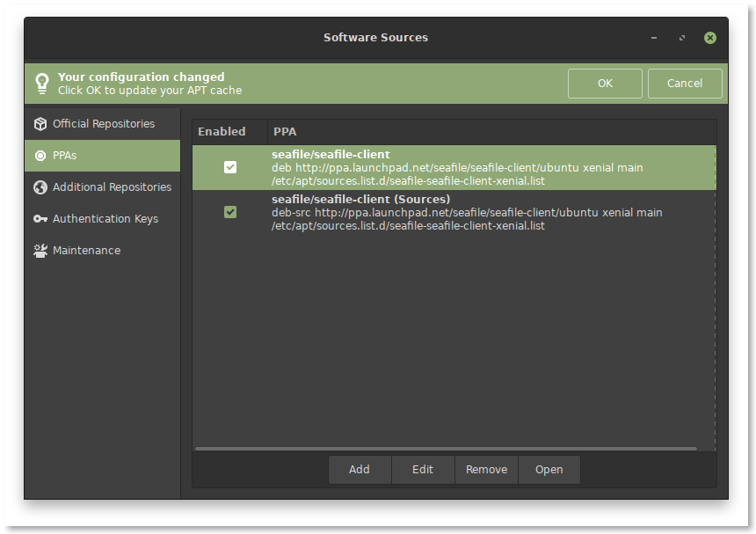The height and width of the screenshot is (534, 756).
Task: Minimize the Software Sources window
Action: (x=654, y=38)
